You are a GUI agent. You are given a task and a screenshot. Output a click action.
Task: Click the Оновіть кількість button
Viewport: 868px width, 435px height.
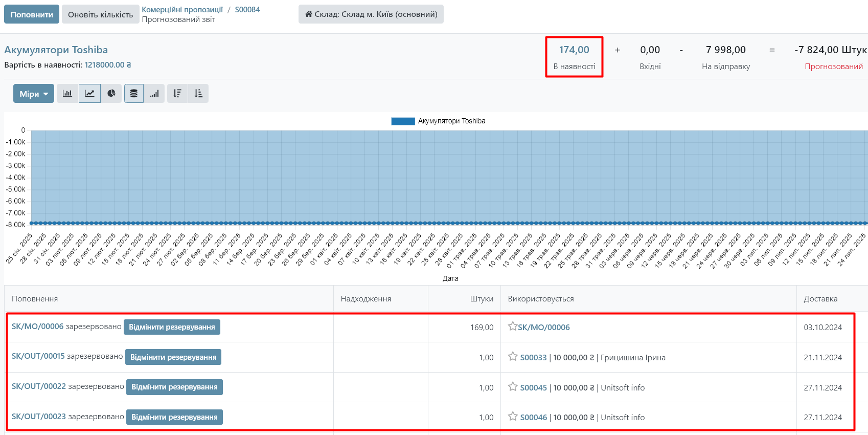coord(100,14)
